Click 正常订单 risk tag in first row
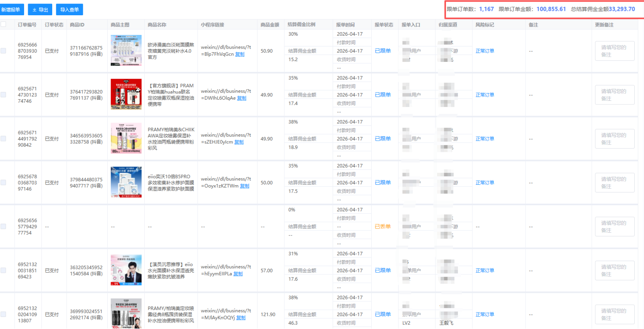Image resolution: width=644 pixels, height=329 pixels. click(485, 51)
